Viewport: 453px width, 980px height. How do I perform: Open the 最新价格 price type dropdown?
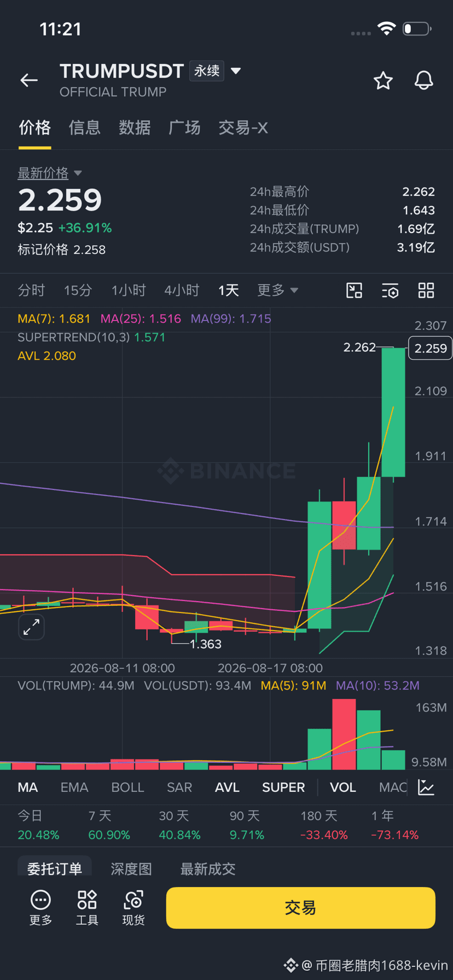coord(50,173)
